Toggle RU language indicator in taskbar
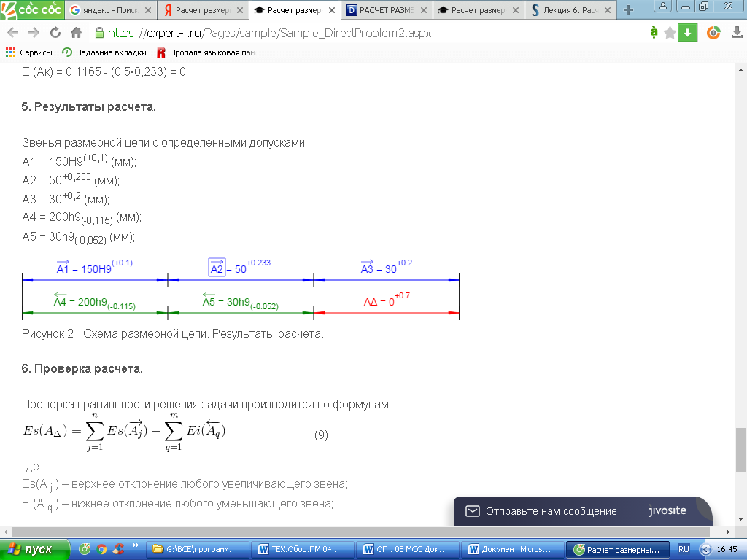 coord(684,549)
